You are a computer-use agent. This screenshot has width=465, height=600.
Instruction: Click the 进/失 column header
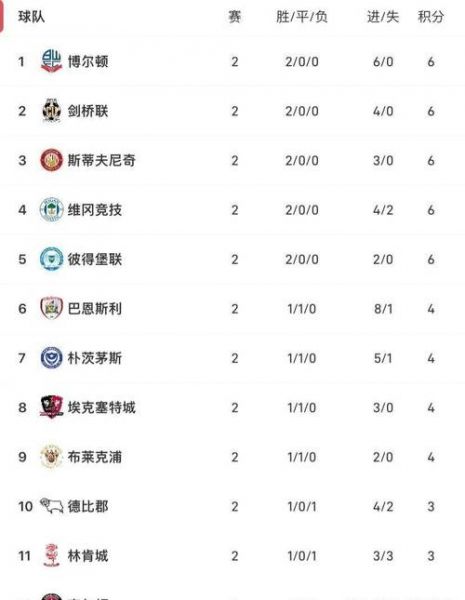(383, 16)
